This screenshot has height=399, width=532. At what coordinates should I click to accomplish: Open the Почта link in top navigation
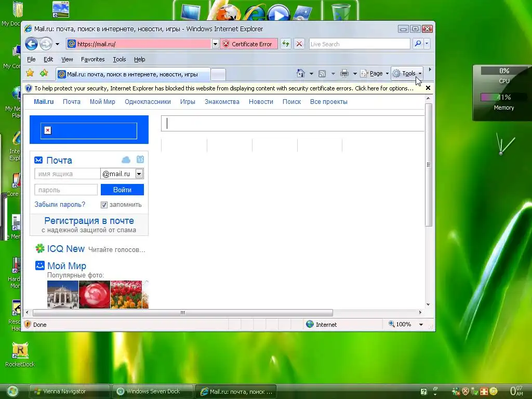coord(72,102)
